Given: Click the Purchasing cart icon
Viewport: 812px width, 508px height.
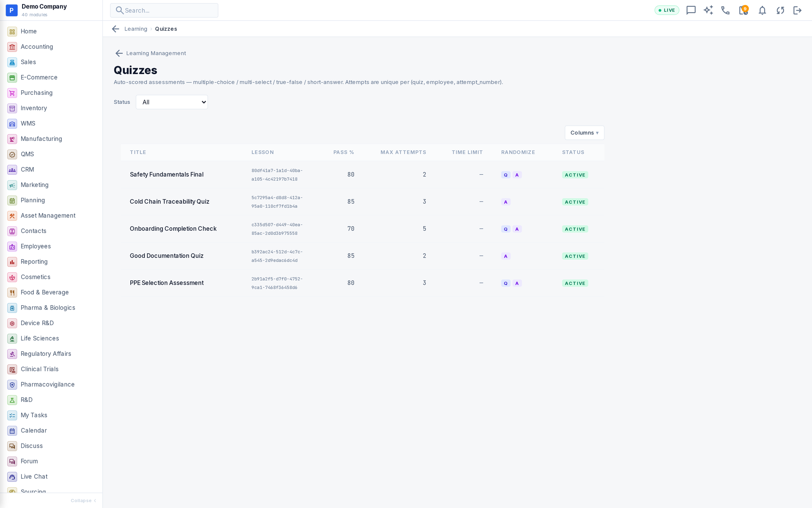Looking at the screenshot, I should coord(12,93).
